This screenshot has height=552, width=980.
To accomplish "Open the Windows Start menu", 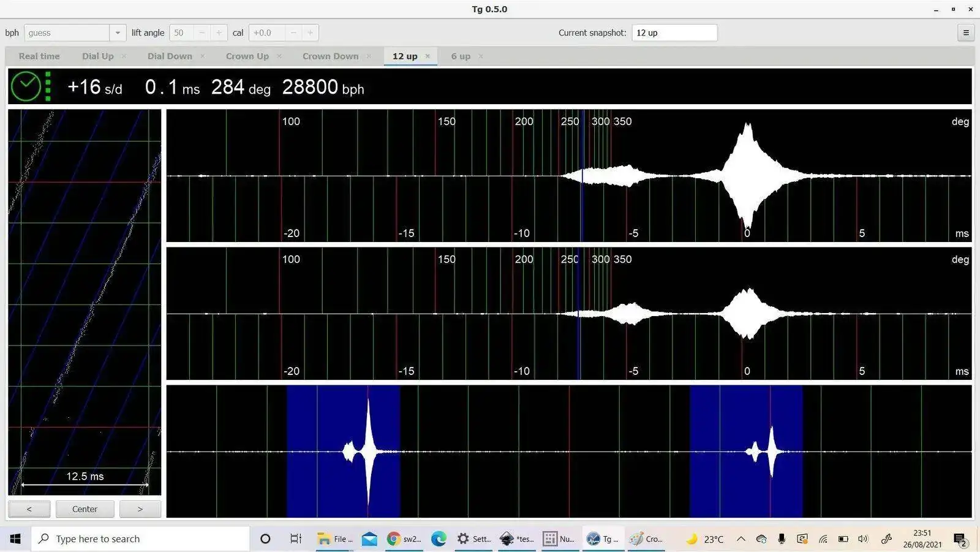I will pos(15,539).
